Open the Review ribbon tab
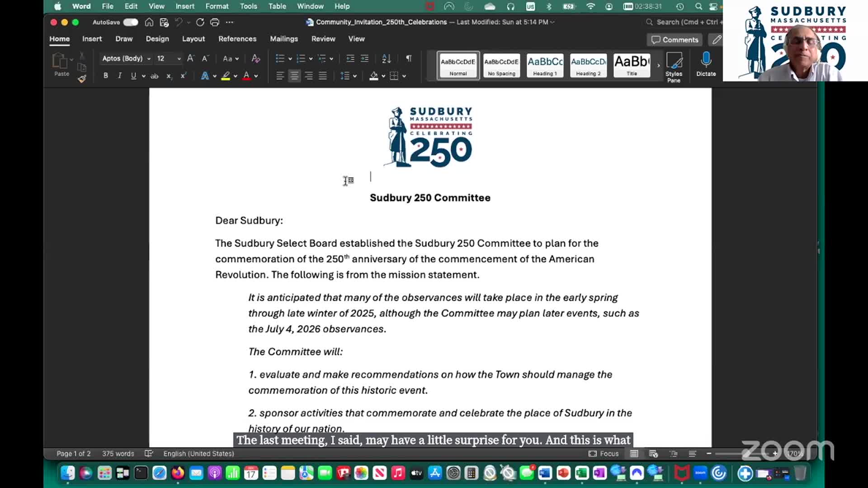868x488 pixels. pos(323,39)
